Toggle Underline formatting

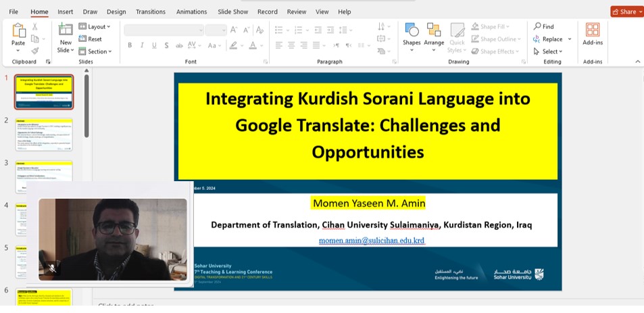[155, 45]
